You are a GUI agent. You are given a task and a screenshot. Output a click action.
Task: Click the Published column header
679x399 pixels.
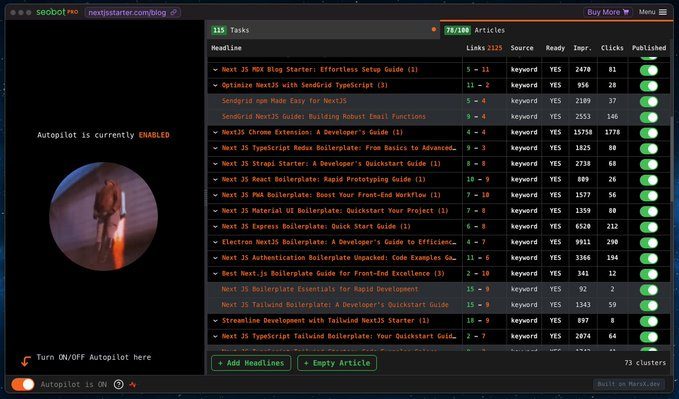(649, 48)
